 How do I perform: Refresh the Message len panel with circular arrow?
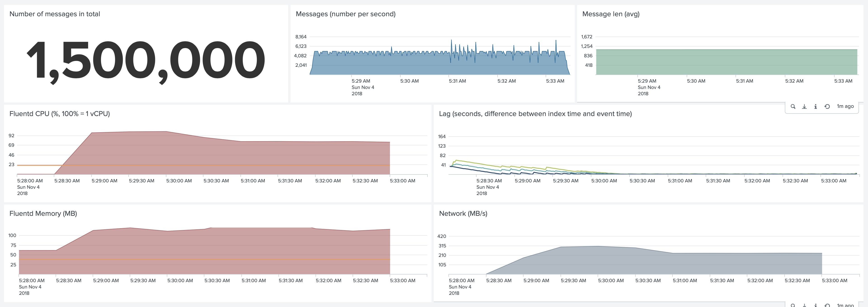click(827, 106)
